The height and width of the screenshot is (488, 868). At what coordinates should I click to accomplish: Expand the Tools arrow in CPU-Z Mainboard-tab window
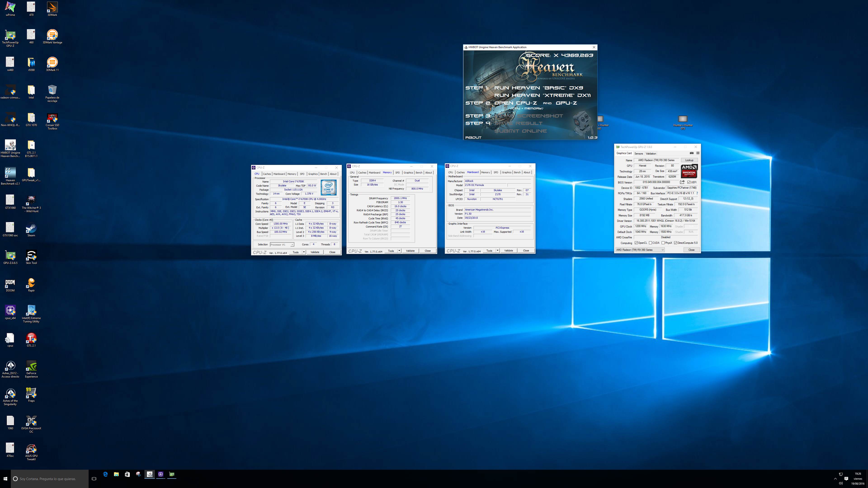pos(497,251)
